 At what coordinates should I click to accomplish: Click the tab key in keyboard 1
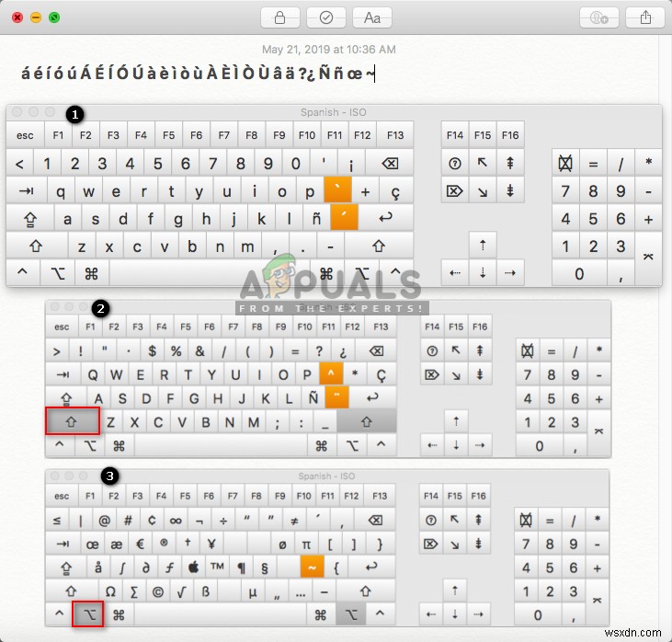tap(26, 190)
